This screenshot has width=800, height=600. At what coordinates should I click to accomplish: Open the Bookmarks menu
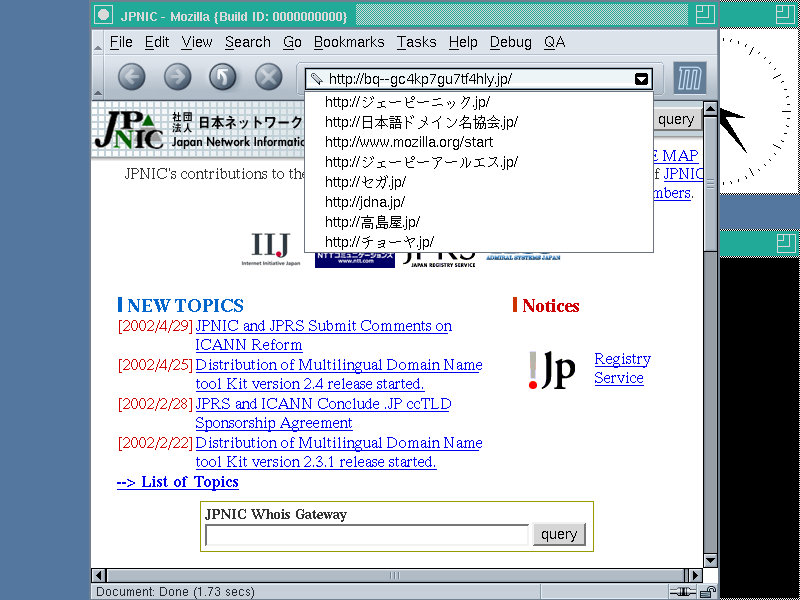click(x=348, y=42)
